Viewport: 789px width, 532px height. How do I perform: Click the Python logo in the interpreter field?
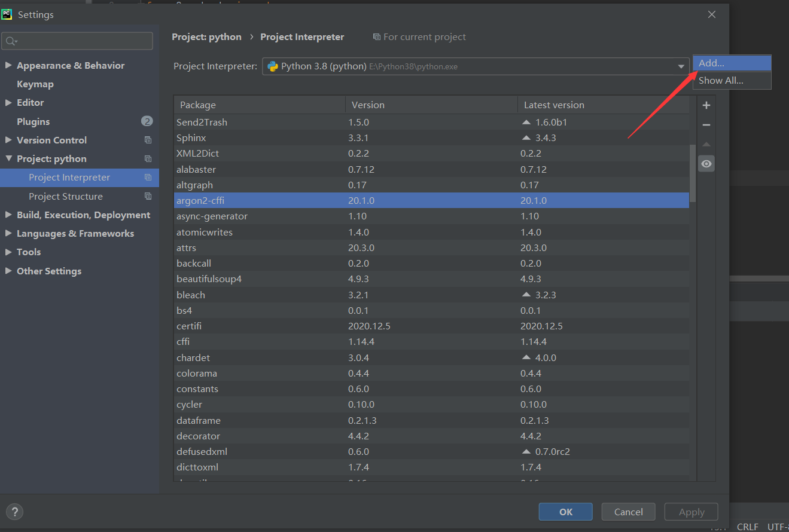click(272, 66)
